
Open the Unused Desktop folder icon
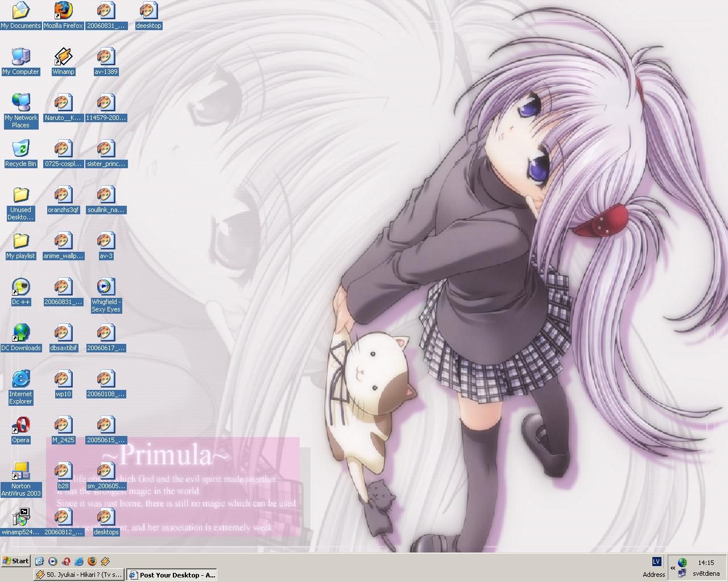pyautogui.click(x=20, y=203)
